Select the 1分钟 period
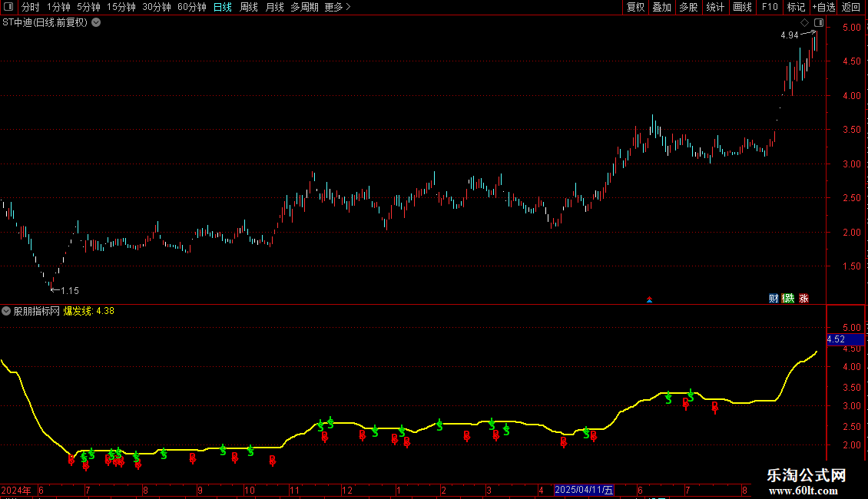The width and height of the screenshot is (868, 499). tap(58, 7)
